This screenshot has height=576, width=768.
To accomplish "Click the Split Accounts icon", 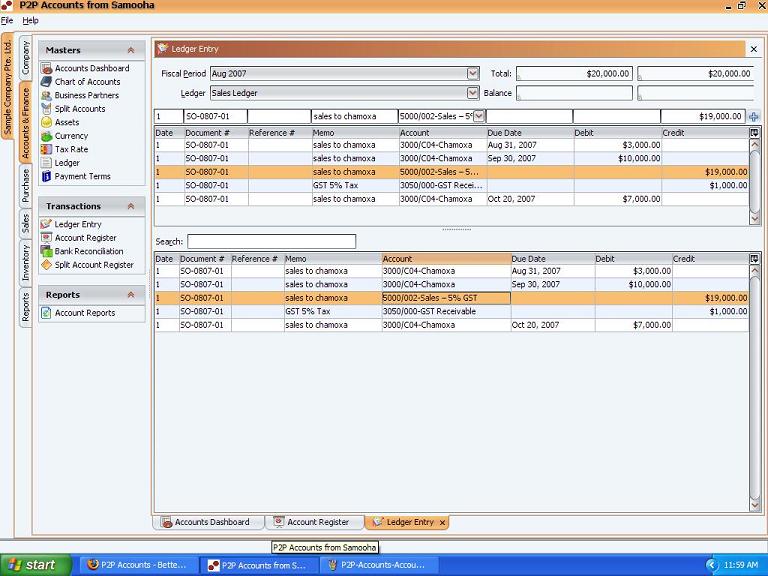I will click(47, 109).
